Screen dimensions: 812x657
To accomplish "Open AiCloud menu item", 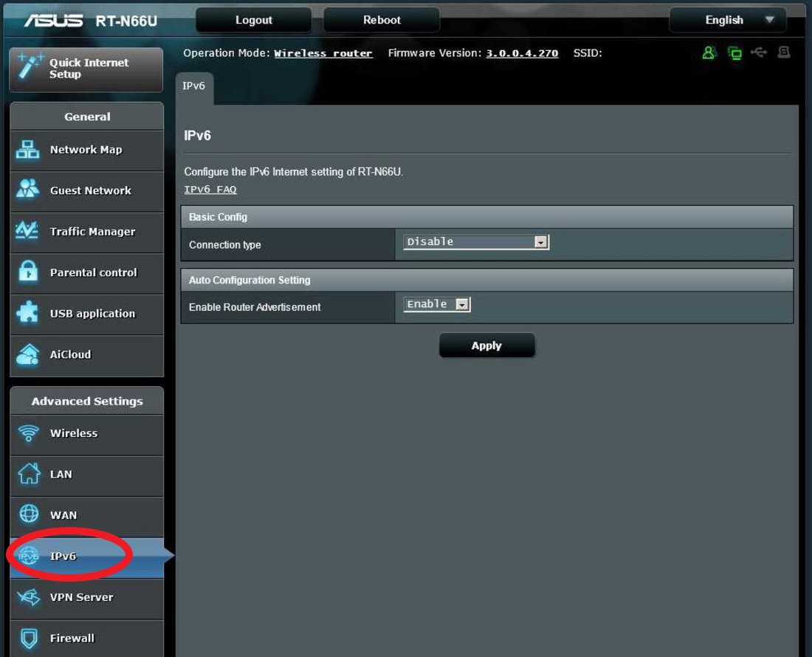I will 86,354.
